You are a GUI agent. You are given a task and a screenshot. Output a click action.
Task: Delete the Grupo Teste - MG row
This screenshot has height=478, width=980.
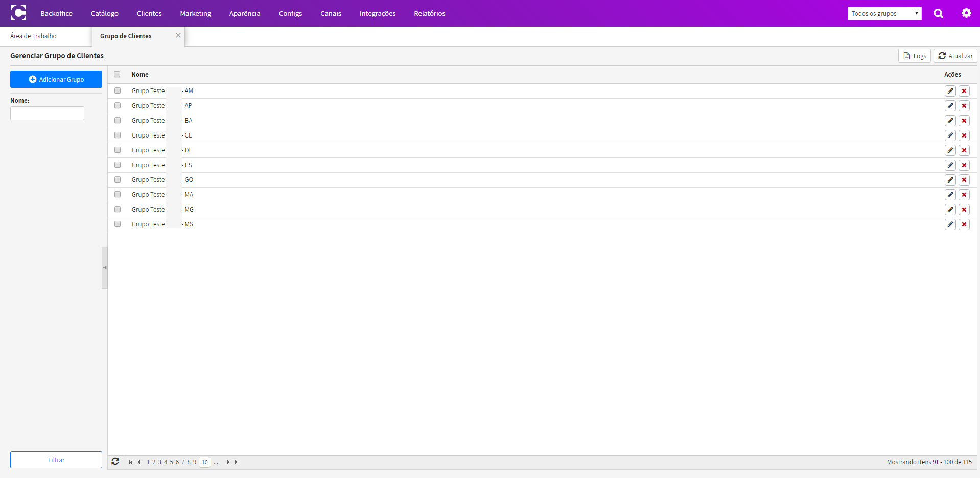(964, 210)
